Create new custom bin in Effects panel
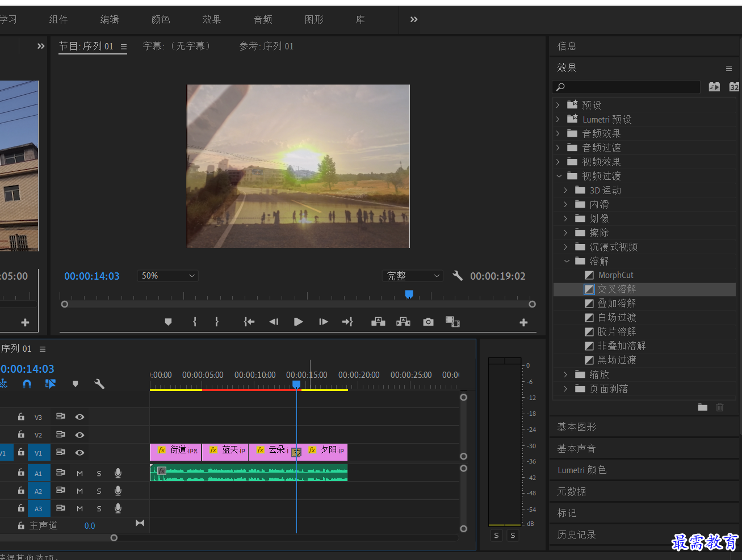 click(x=703, y=407)
